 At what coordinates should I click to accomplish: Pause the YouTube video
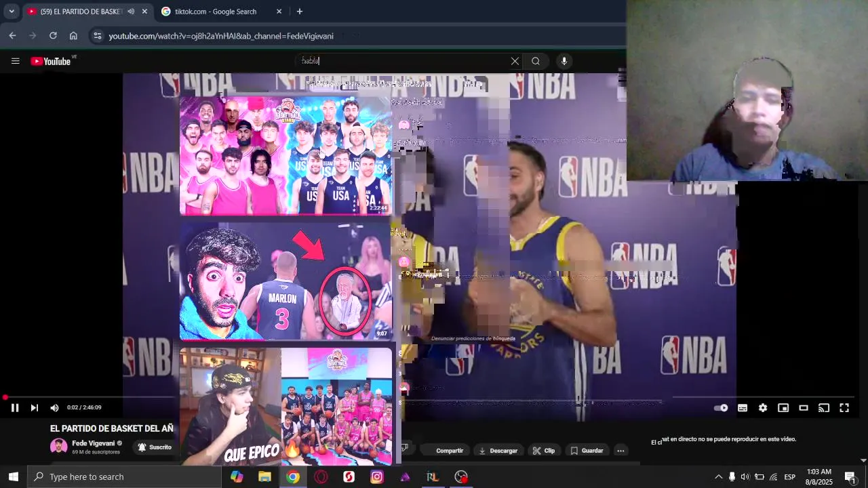(14, 407)
